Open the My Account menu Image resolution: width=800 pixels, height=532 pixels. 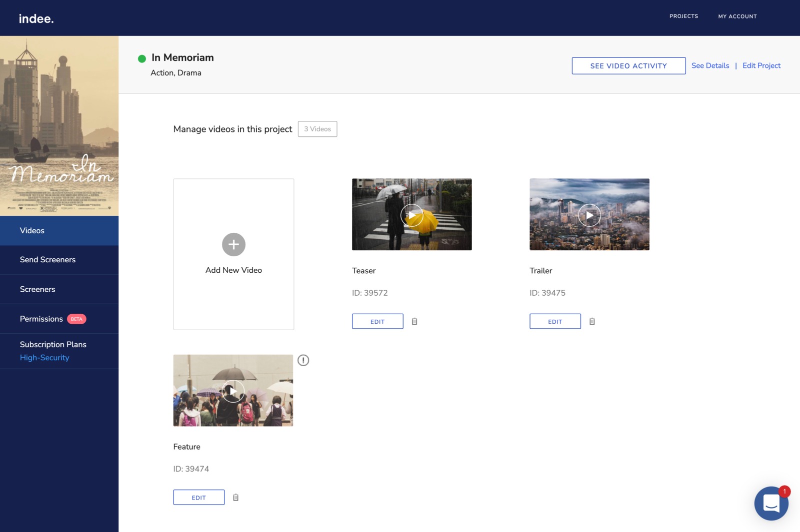(x=737, y=16)
